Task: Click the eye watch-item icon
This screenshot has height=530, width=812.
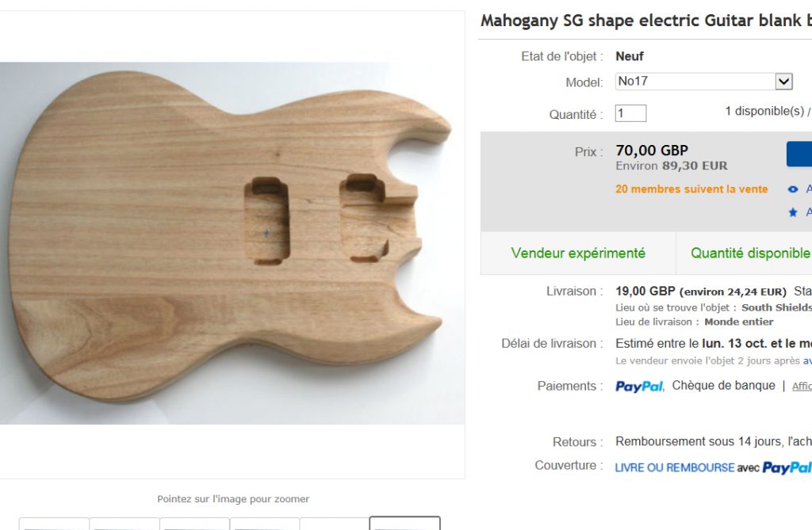Action: point(792,189)
